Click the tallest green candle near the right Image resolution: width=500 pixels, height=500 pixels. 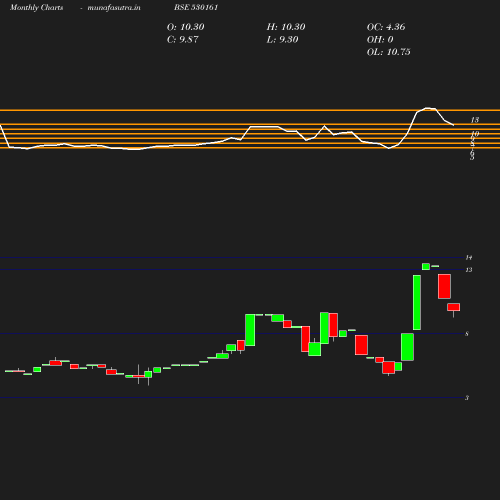[x=417, y=302]
